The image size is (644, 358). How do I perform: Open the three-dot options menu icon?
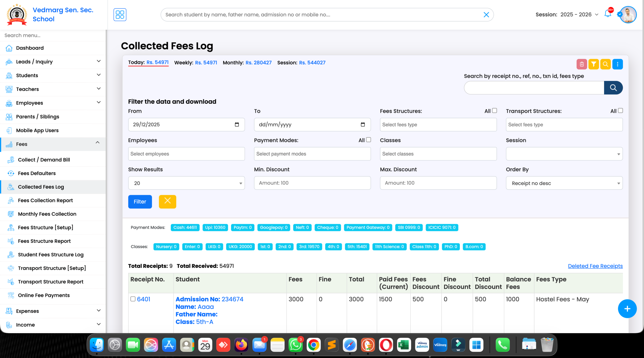[x=618, y=64]
